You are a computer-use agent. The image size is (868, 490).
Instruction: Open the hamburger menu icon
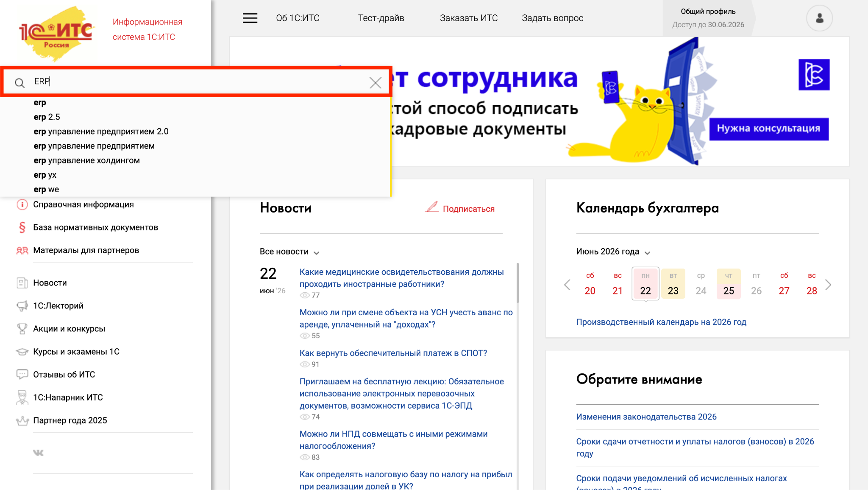250,18
